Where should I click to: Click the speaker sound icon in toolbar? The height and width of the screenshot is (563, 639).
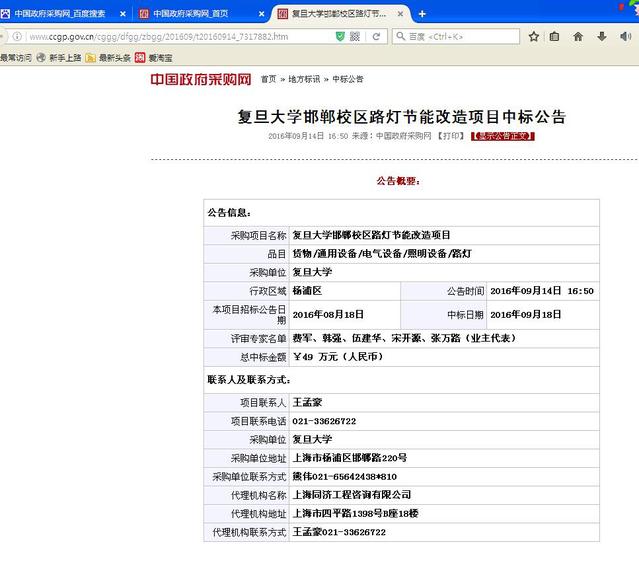pos(625,37)
